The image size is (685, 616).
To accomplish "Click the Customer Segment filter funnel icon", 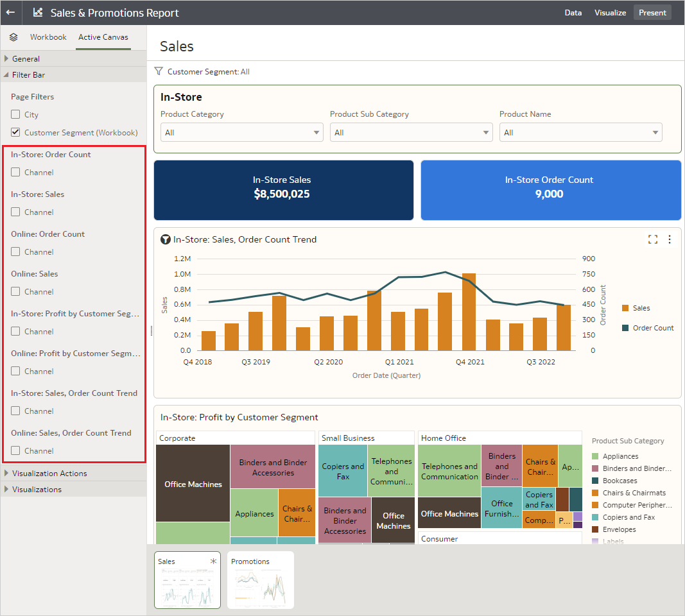I will tap(159, 71).
